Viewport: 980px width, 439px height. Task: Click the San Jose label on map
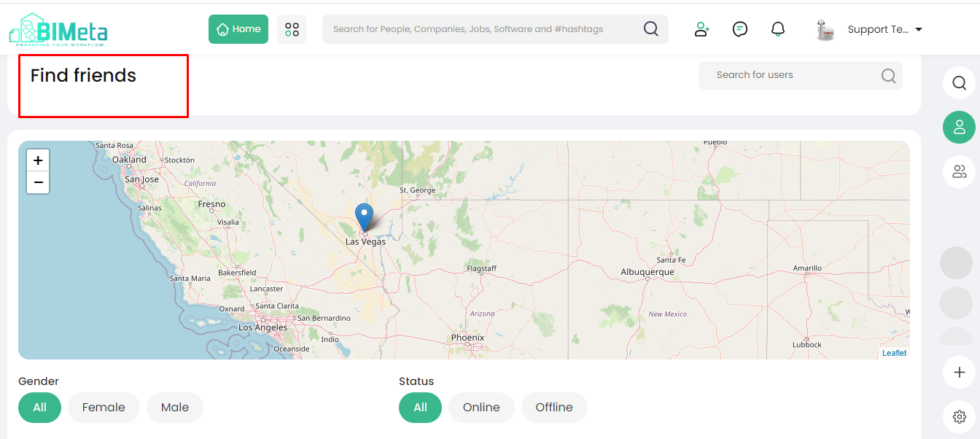click(141, 179)
